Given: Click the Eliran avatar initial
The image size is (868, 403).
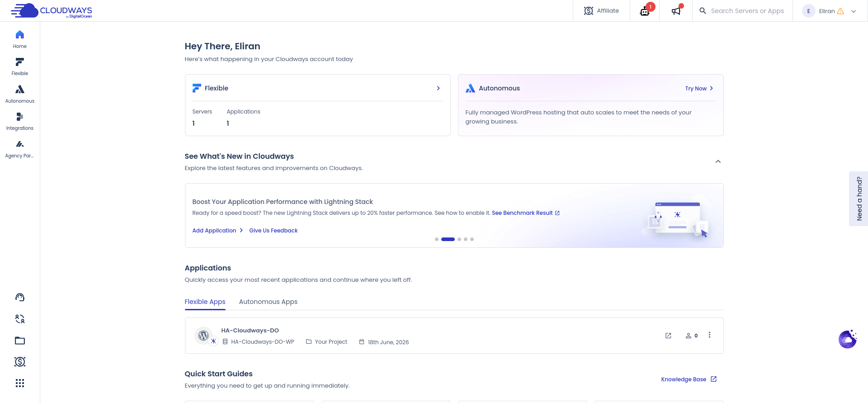Looking at the screenshot, I should (x=808, y=11).
